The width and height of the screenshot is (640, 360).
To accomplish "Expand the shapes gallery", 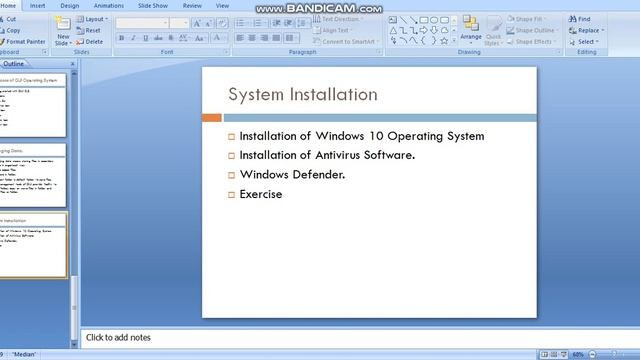I will click(x=454, y=41).
